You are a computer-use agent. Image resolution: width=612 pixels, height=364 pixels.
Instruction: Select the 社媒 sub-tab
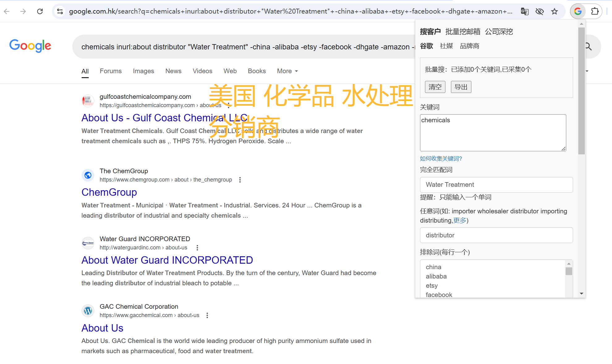[446, 46]
